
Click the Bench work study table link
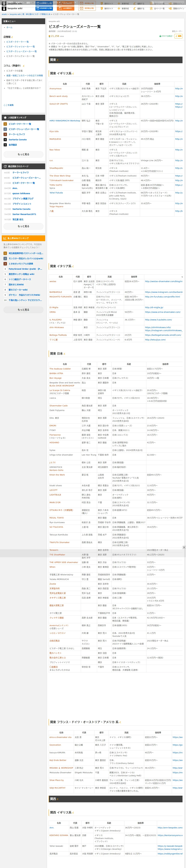(x=58, y=96)
